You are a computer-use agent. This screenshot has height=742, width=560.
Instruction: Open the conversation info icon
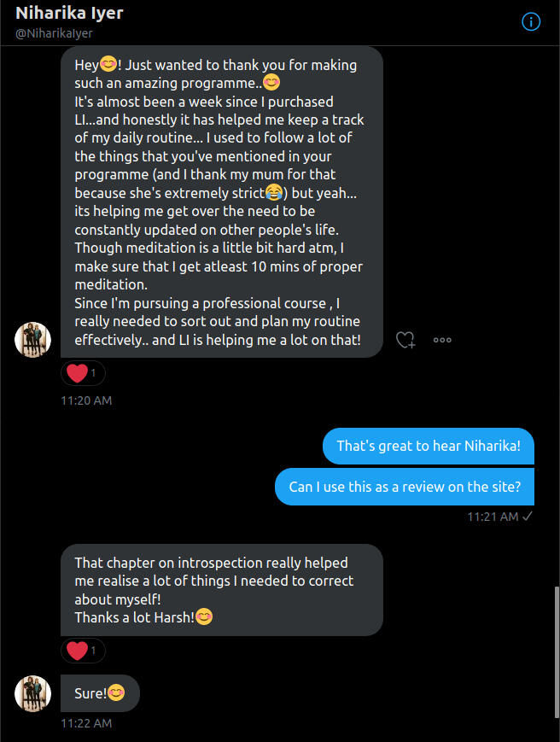click(531, 22)
